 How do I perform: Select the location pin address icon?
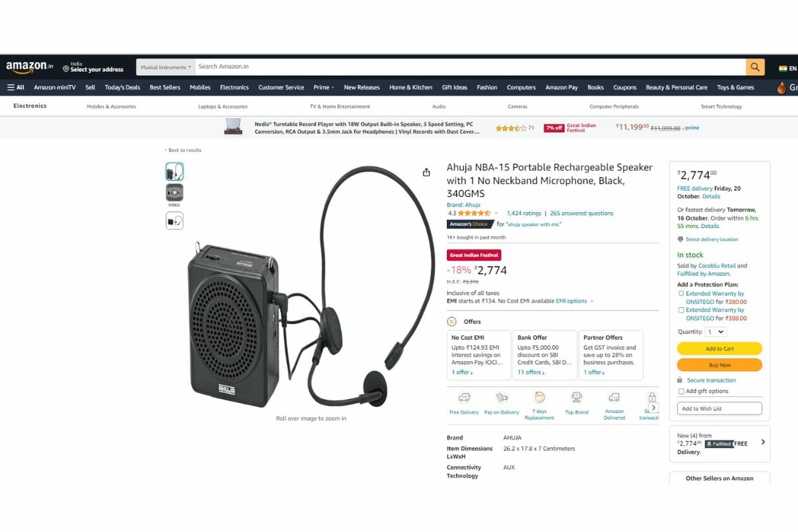pyautogui.click(x=66, y=68)
